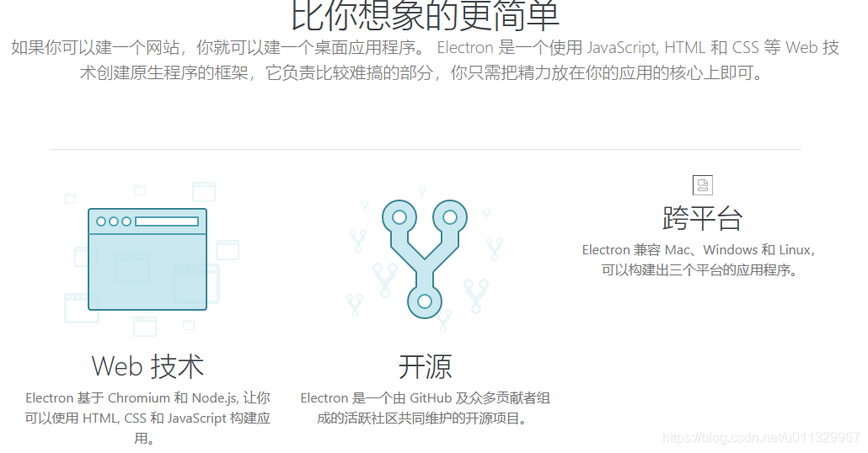Screen dimensions: 868x453
Task: Click the browser window illustration above Web 技术
Action: pyautogui.click(x=147, y=258)
